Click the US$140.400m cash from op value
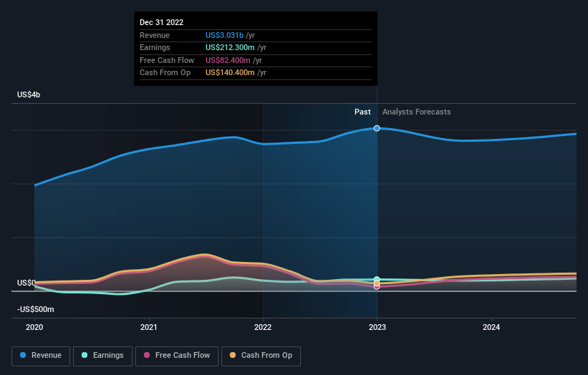 click(x=230, y=73)
